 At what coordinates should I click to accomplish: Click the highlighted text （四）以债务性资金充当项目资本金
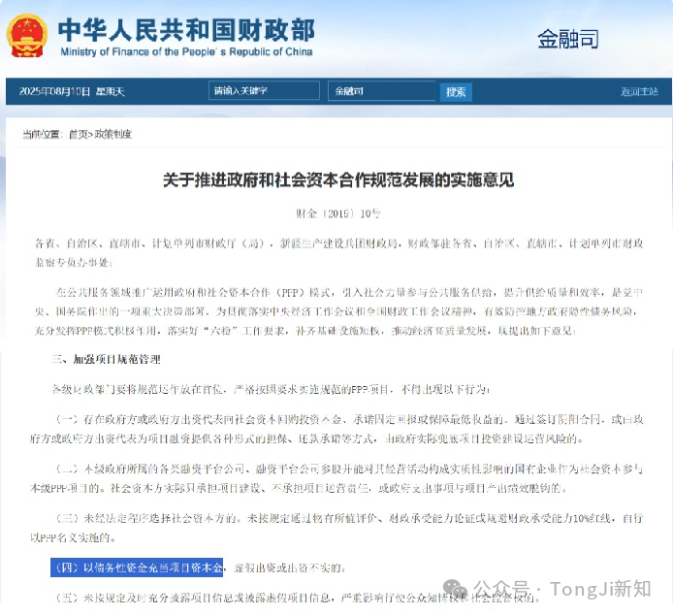click(x=137, y=567)
